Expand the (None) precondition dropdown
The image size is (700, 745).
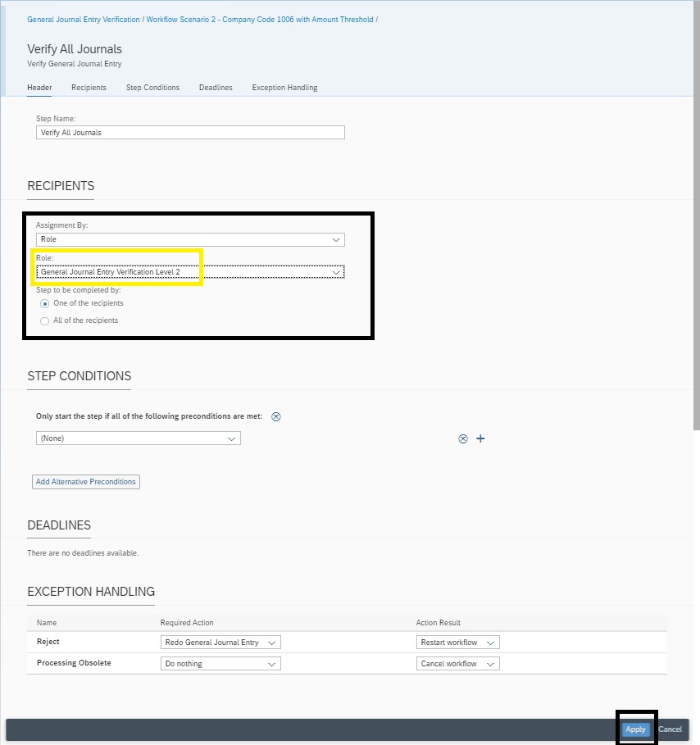point(139,438)
